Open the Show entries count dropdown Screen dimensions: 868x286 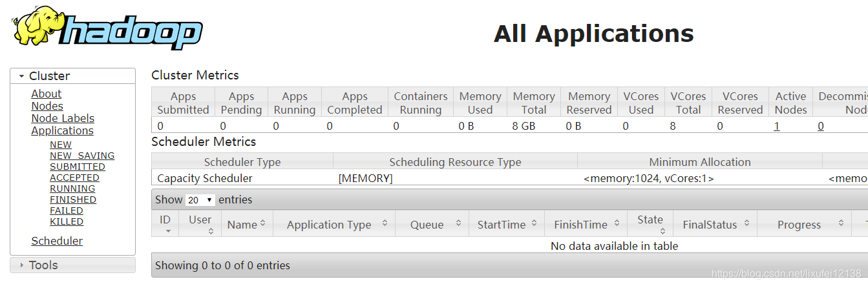(200, 200)
